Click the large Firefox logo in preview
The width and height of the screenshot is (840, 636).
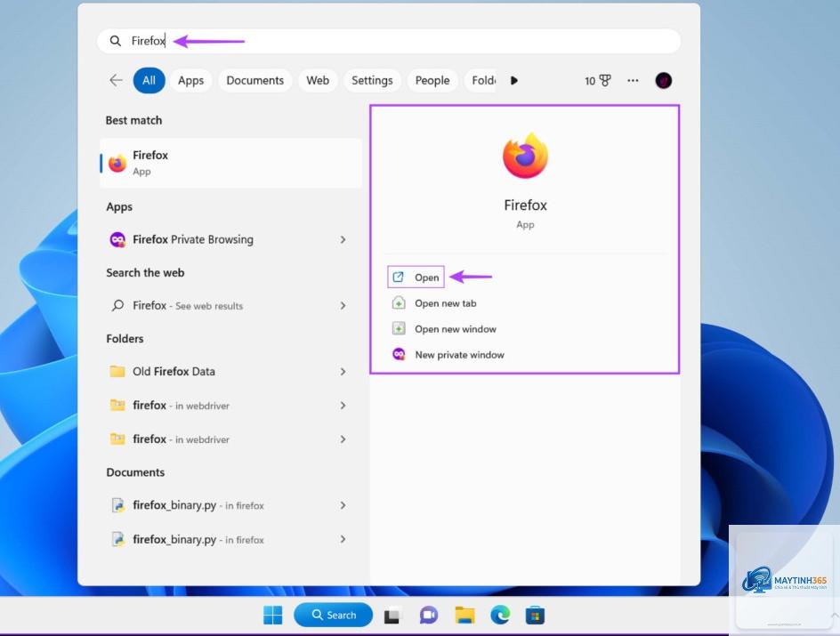[525, 156]
